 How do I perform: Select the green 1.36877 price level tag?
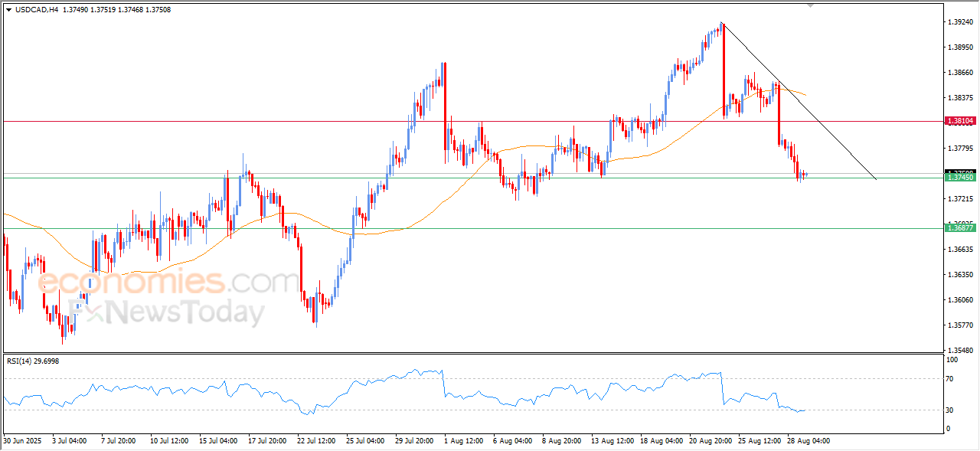(x=959, y=228)
